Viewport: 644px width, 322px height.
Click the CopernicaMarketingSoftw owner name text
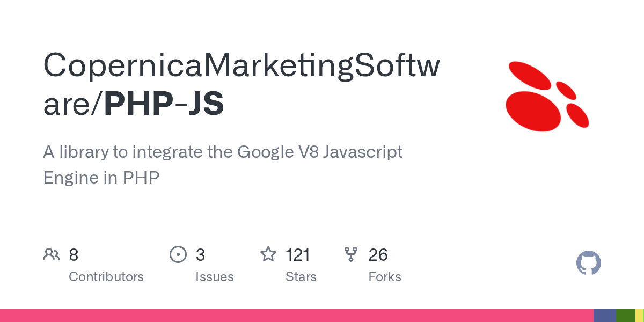coord(241,65)
